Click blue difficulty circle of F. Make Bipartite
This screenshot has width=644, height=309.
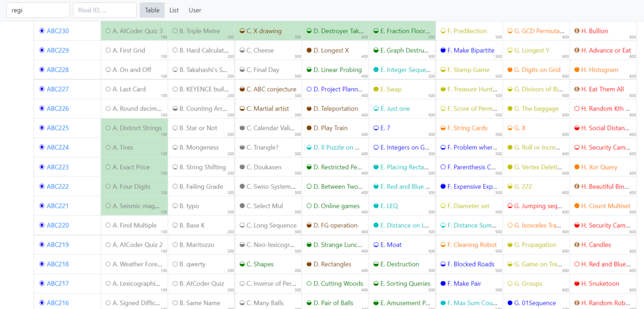pos(443,50)
